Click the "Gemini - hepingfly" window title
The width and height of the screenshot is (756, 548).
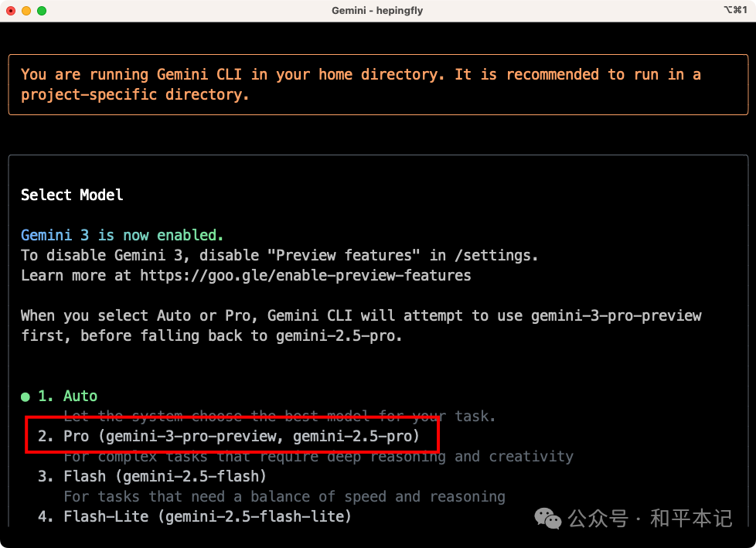[377, 11]
